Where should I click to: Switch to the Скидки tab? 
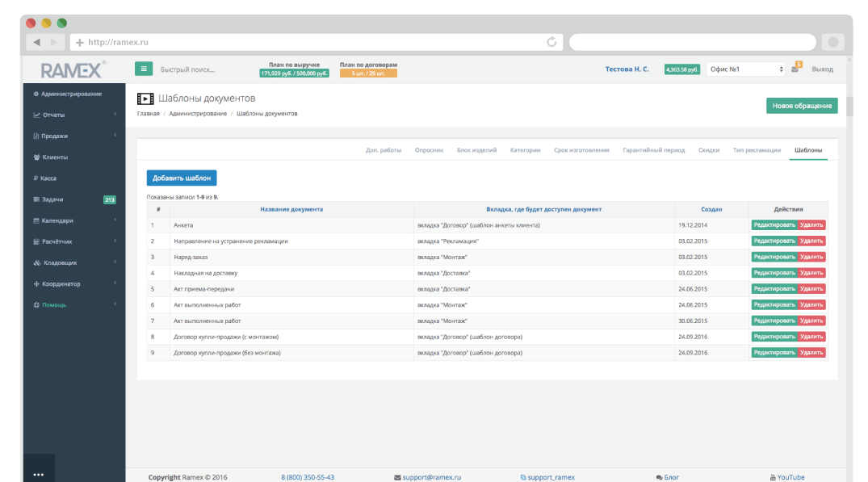coord(709,150)
